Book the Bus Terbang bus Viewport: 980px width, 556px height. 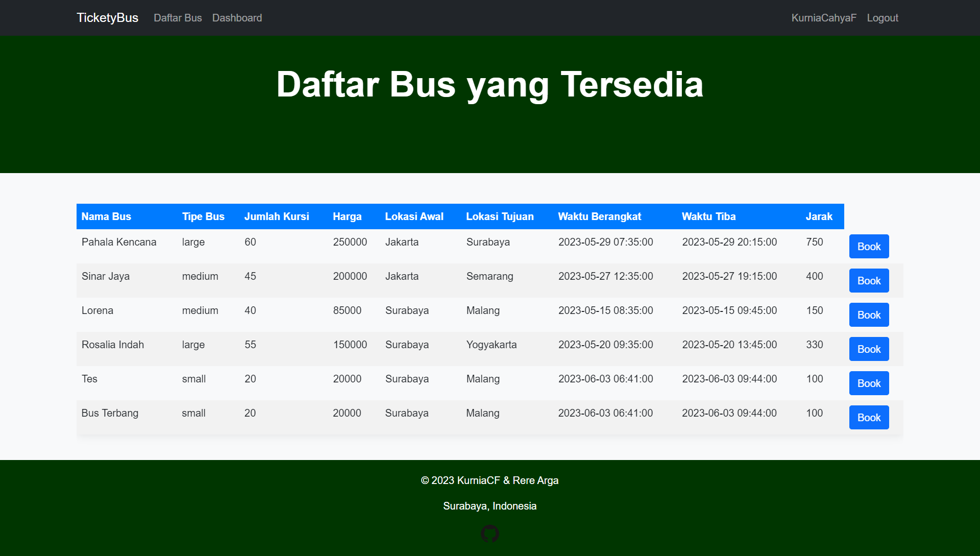pos(869,418)
